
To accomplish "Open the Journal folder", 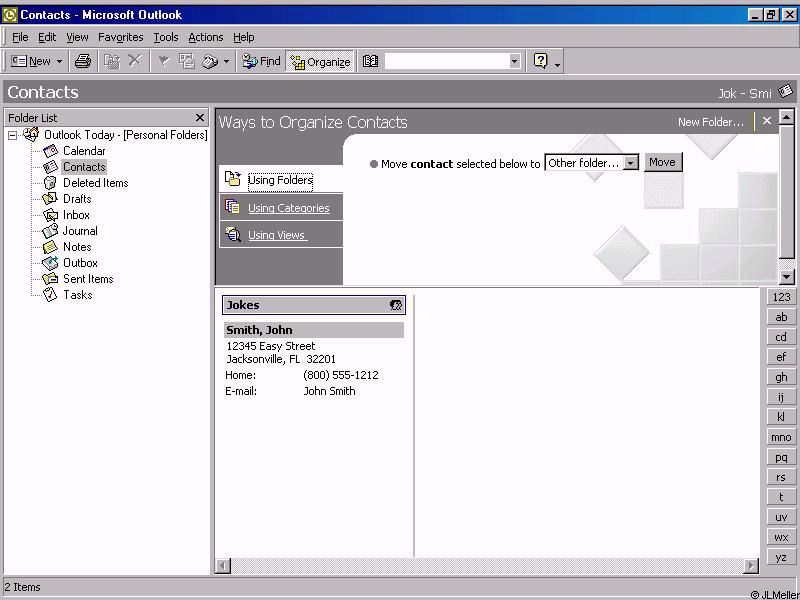I will click(x=80, y=231).
